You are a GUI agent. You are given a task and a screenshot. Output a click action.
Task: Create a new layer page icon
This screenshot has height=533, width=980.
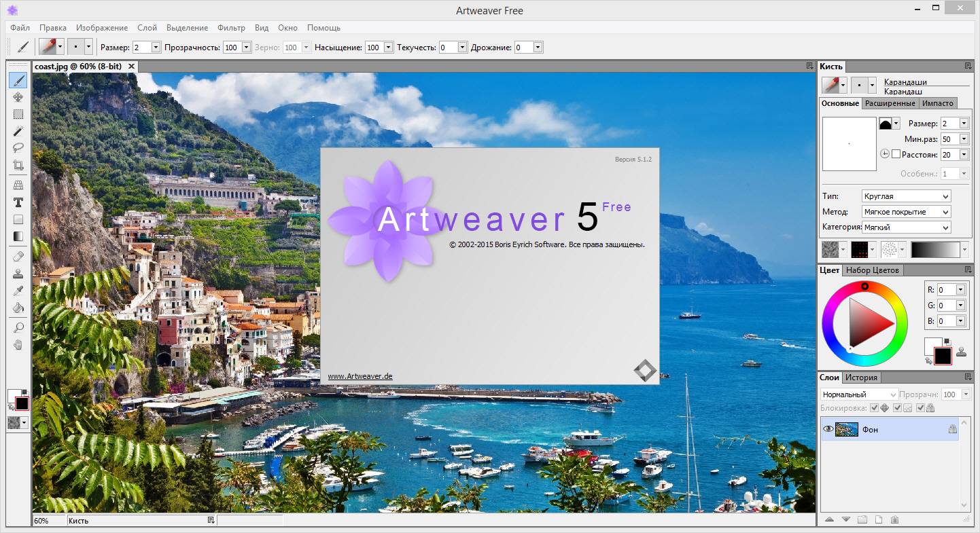click(x=878, y=519)
